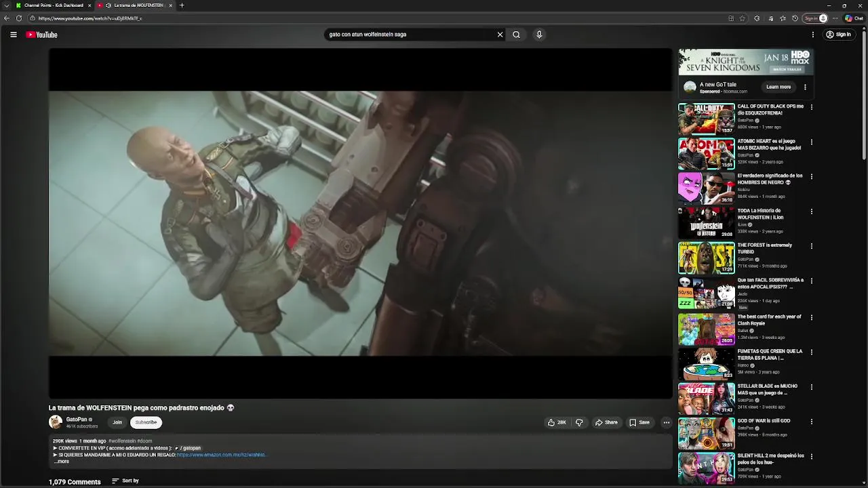Open the menu for the Atomic Heart video

tap(811, 142)
